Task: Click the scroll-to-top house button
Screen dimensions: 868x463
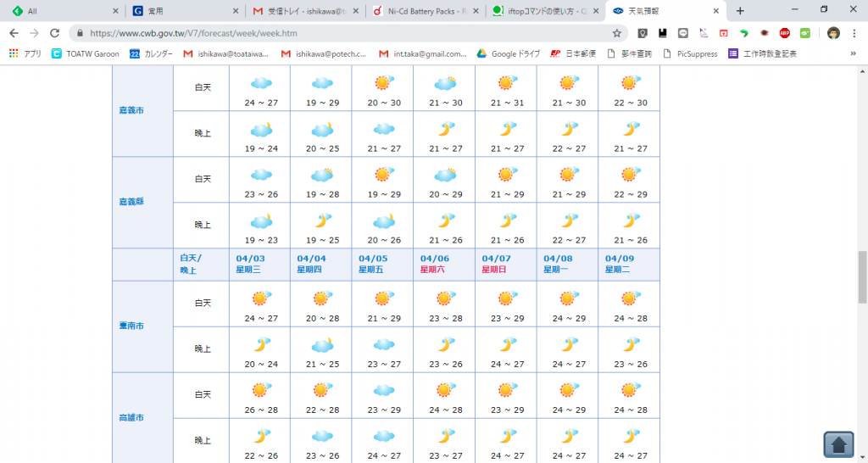Action: tap(838, 443)
